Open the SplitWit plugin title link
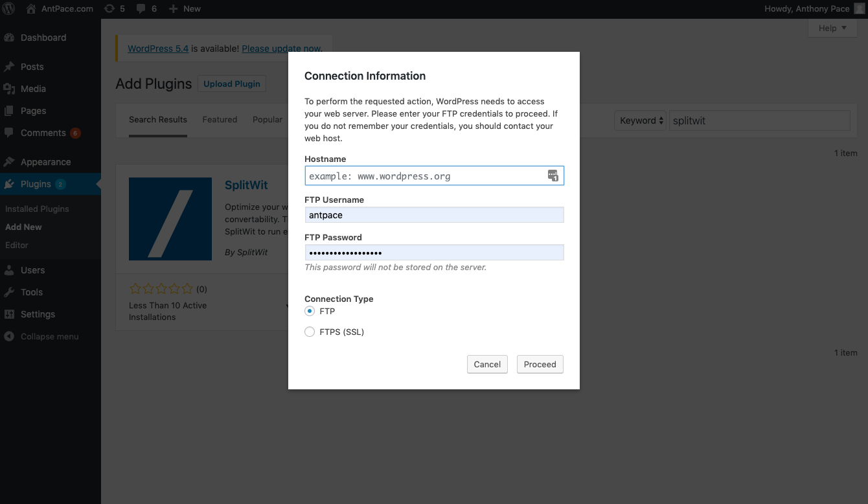This screenshot has height=504, width=868. [246, 185]
